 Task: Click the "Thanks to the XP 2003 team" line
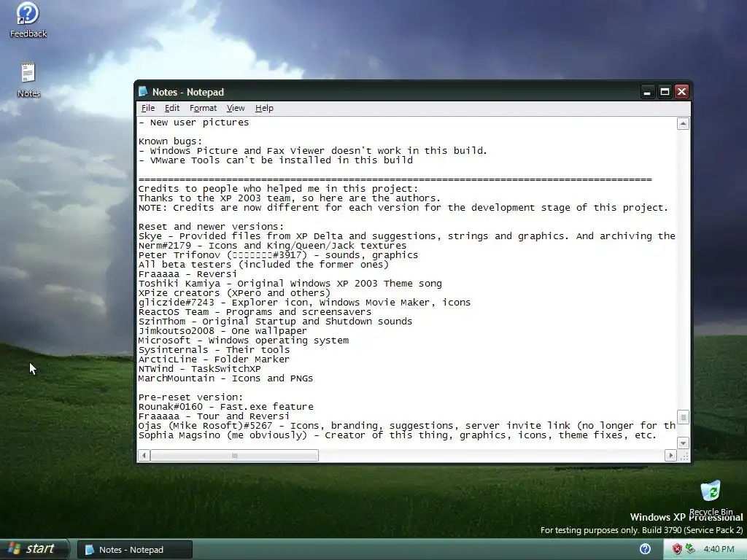(290, 198)
